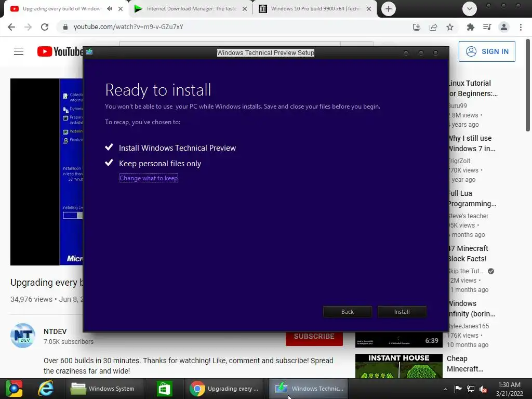The width and height of the screenshot is (532, 399).
Task: Open 'Windows Infinity' suggested video
Action: click(x=471, y=309)
